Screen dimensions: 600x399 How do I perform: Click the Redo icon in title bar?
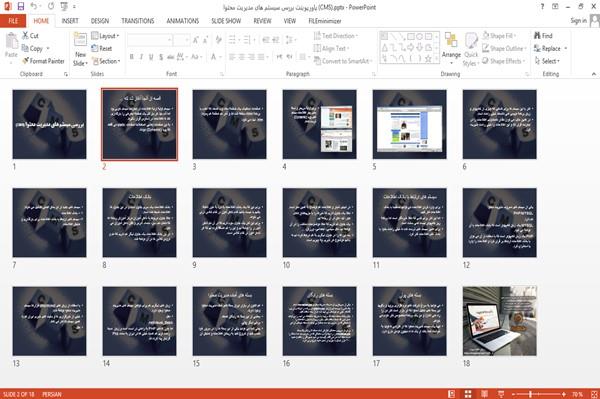point(51,6)
